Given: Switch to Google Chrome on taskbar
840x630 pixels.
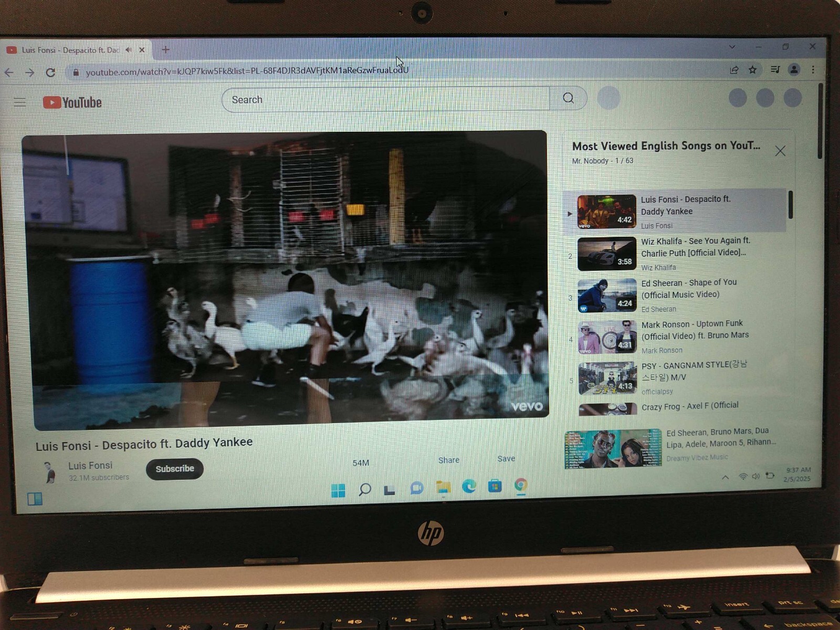Looking at the screenshot, I should [521, 485].
